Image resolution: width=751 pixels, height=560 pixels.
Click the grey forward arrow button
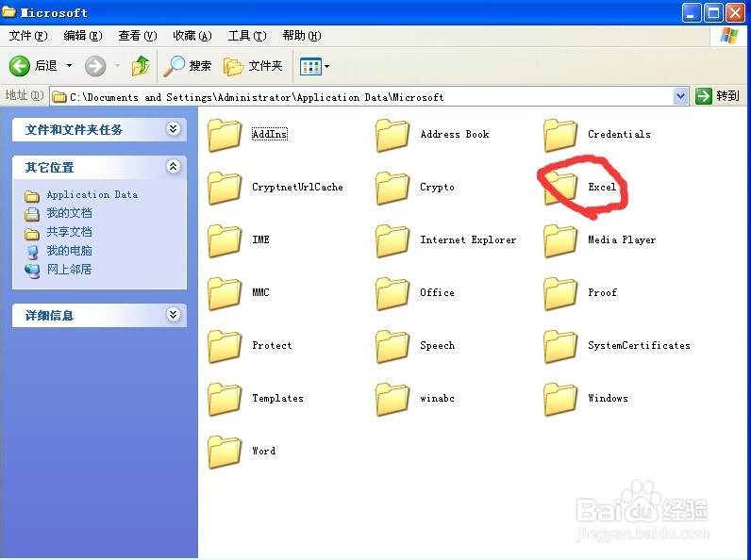(x=95, y=66)
